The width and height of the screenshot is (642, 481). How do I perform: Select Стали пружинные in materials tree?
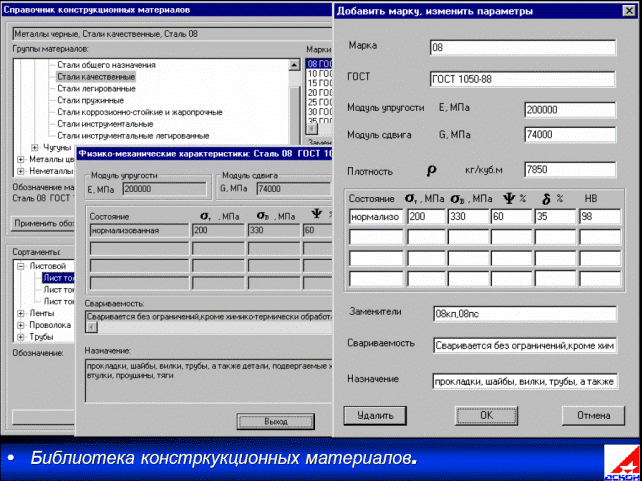90,100
